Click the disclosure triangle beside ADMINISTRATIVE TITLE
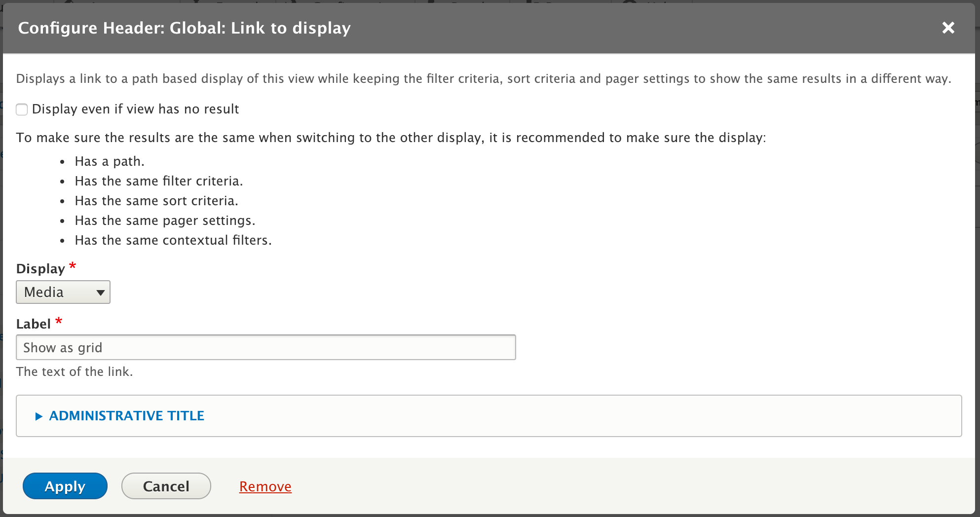Screen dimensions: 980x517 [38, 416]
